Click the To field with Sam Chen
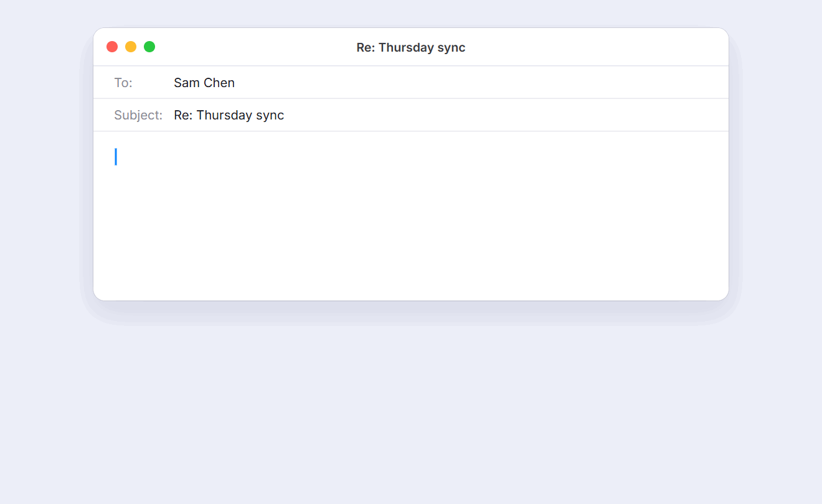The width and height of the screenshot is (822, 504). click(x=411, y=82)
